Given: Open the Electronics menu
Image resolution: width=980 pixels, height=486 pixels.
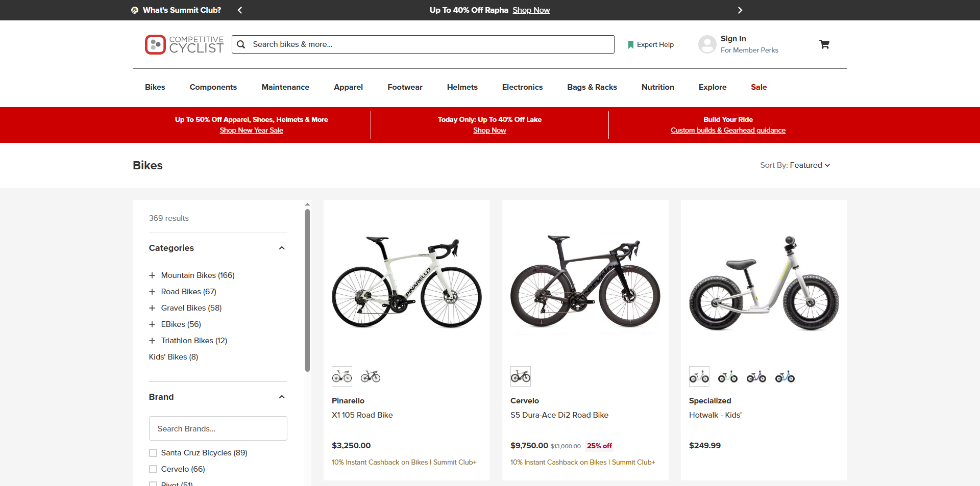Looking at the screenshot, I should (522, 87).
